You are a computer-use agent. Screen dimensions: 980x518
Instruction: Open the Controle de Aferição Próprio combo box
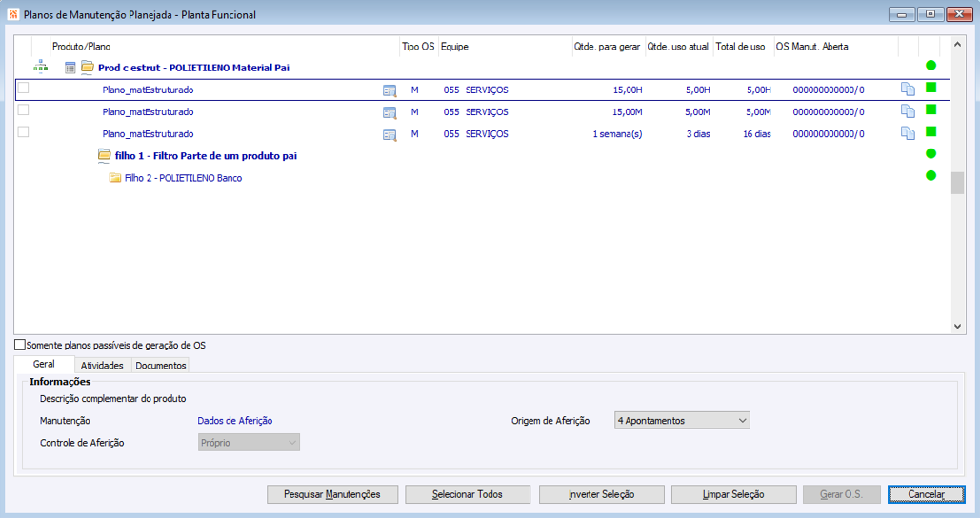(x=249, y=443)
